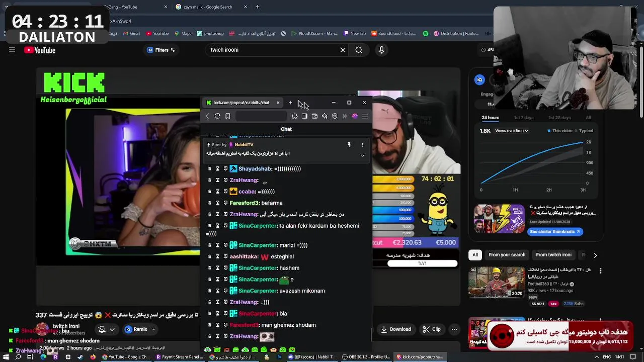Open a new tab in the main browser

click(x=257, y=7)
